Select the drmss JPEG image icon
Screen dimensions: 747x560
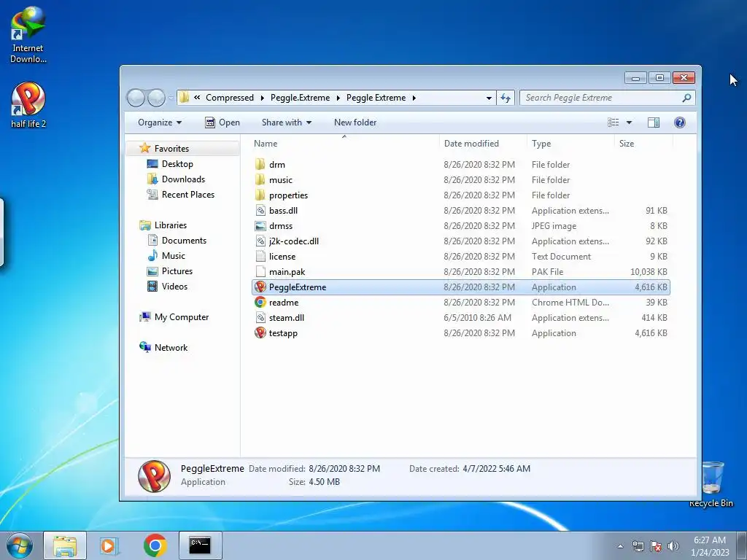coord(260,226)
